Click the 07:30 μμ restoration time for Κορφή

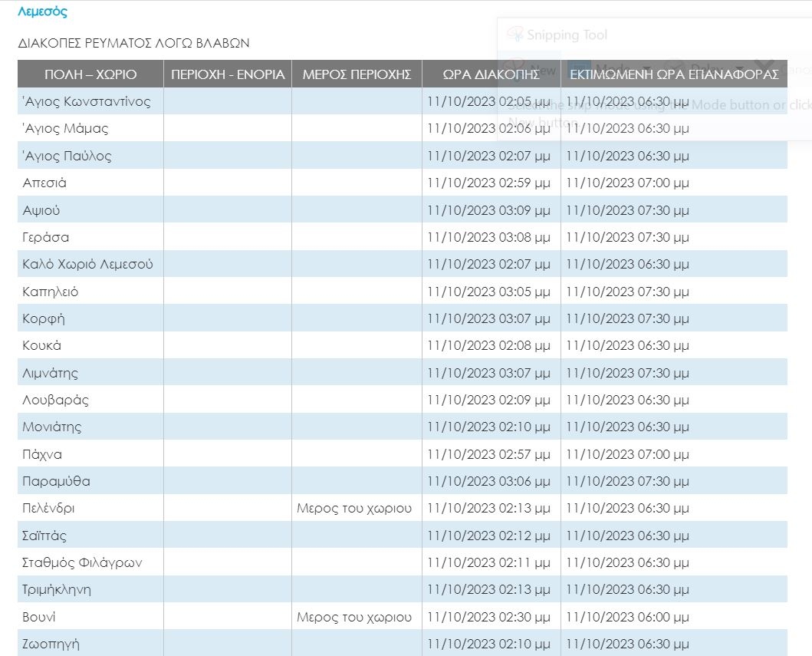tap(627, 318)
